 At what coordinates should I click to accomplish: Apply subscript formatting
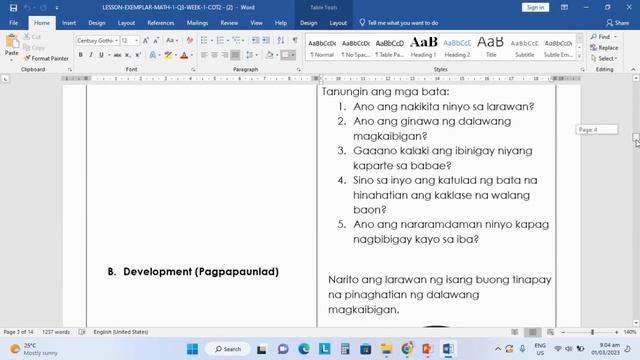[128, 55]
